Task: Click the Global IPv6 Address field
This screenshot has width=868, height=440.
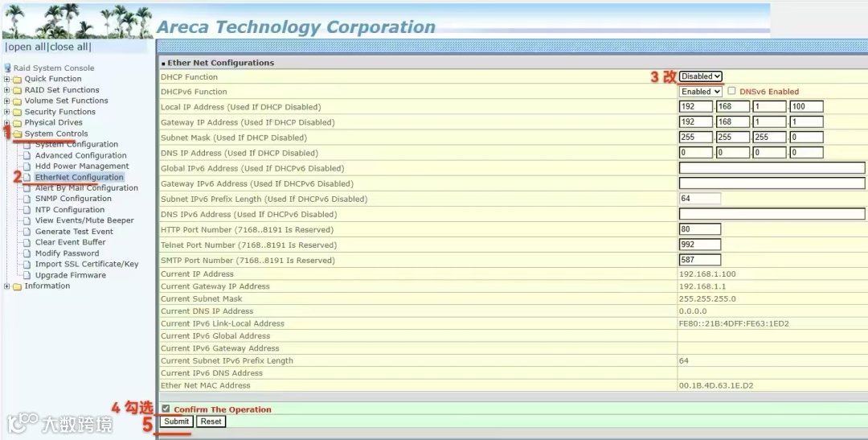Action: (x=772, y=168)
